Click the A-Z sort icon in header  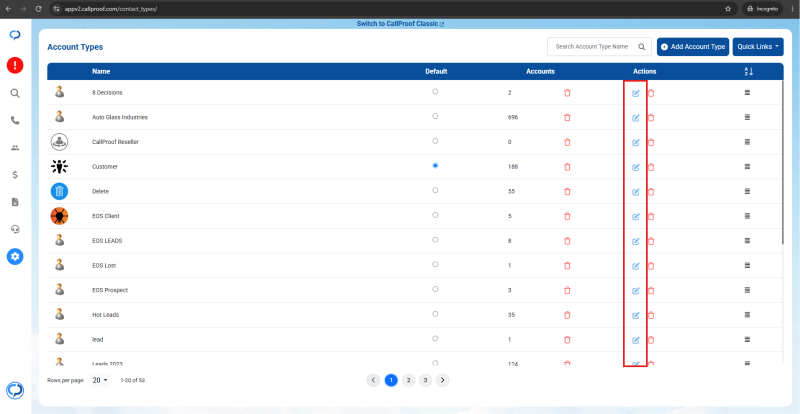(x=748, y=71)
